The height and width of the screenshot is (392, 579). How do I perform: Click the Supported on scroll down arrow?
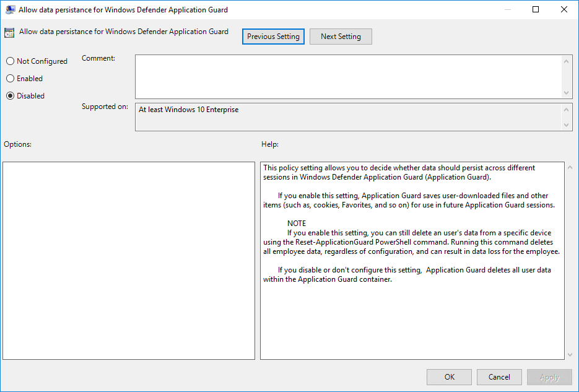[567, 124]
